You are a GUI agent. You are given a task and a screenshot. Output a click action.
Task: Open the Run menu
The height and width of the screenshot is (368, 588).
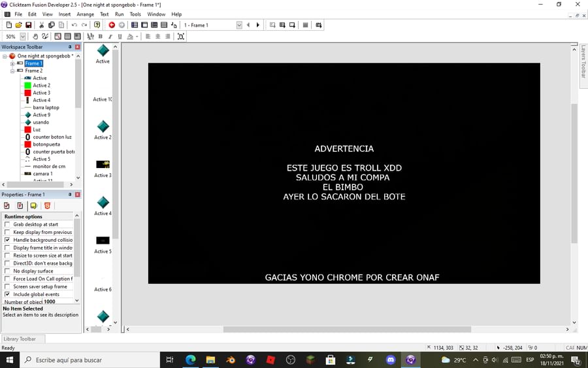click(x=120, y=14)
